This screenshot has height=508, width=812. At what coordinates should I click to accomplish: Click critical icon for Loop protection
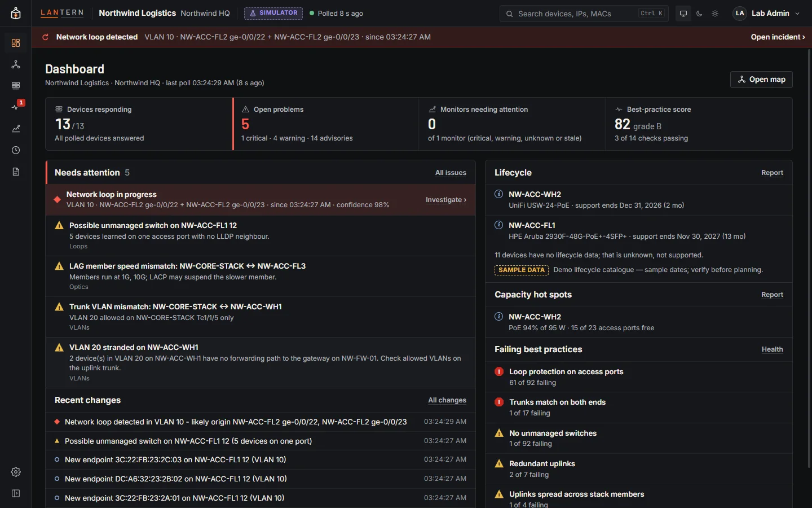coord(499,371)
